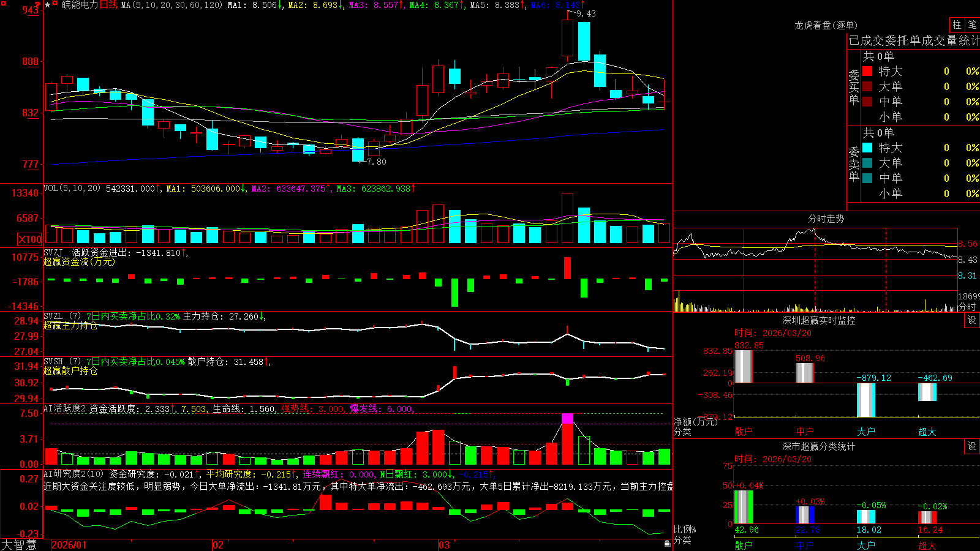Click the 8.56 price label on 分时走势
Image resolution: width=980 pixels, height=551 pixels.
coord(968,244)
